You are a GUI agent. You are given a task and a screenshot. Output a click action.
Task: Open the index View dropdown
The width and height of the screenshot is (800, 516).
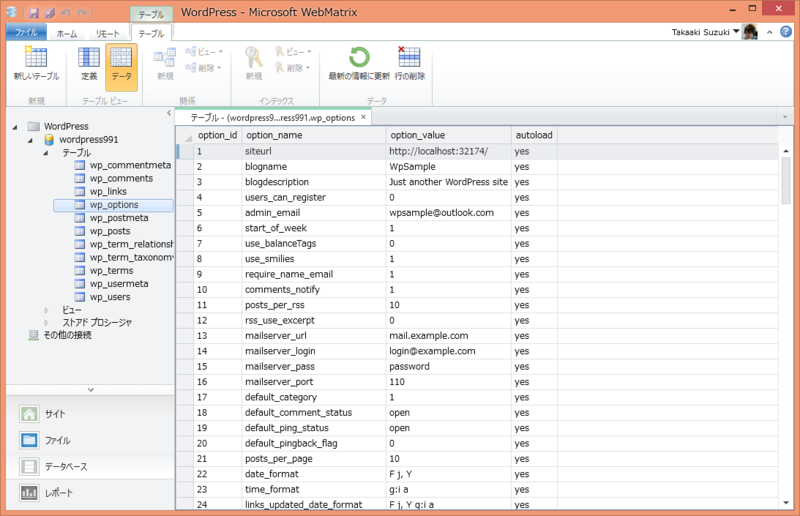293,52
